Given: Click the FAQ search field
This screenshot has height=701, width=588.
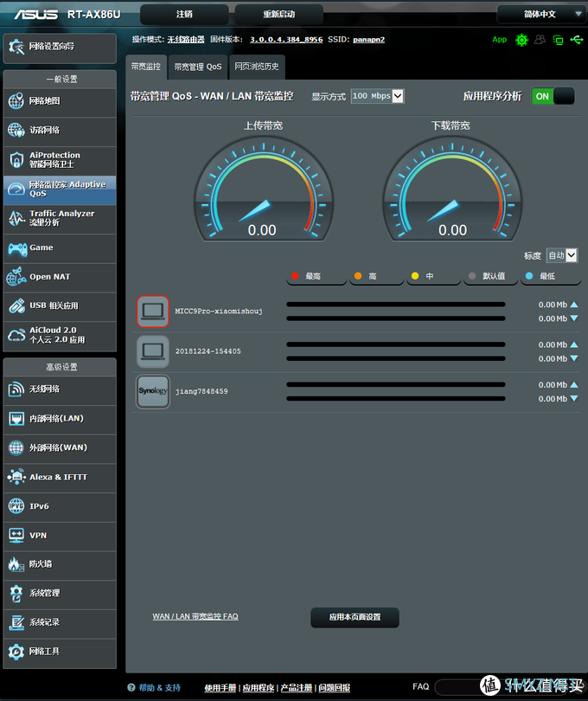Looking at the screenshot, I should click(x=509, y=686).
